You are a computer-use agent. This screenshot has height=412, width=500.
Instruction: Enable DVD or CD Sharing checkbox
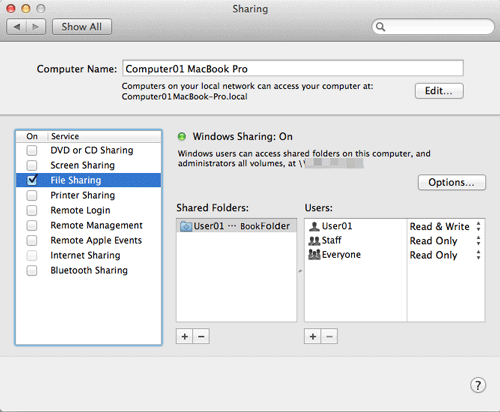[x=32, y=150]
